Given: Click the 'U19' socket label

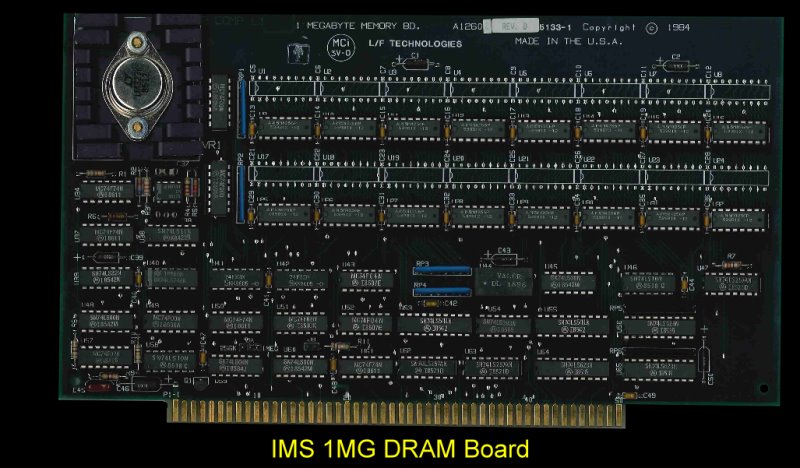Looking at the screenshot, I should point(393,158).
